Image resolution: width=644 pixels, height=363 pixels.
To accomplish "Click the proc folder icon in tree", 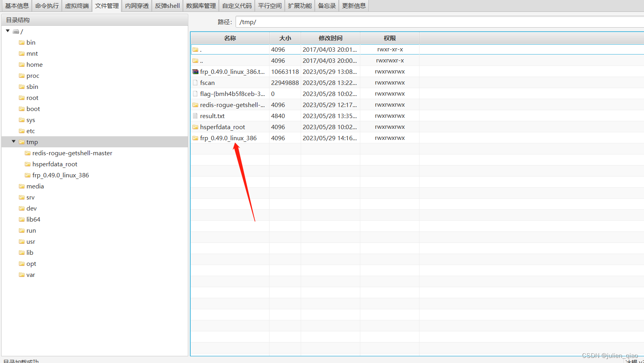I will 22,75.
